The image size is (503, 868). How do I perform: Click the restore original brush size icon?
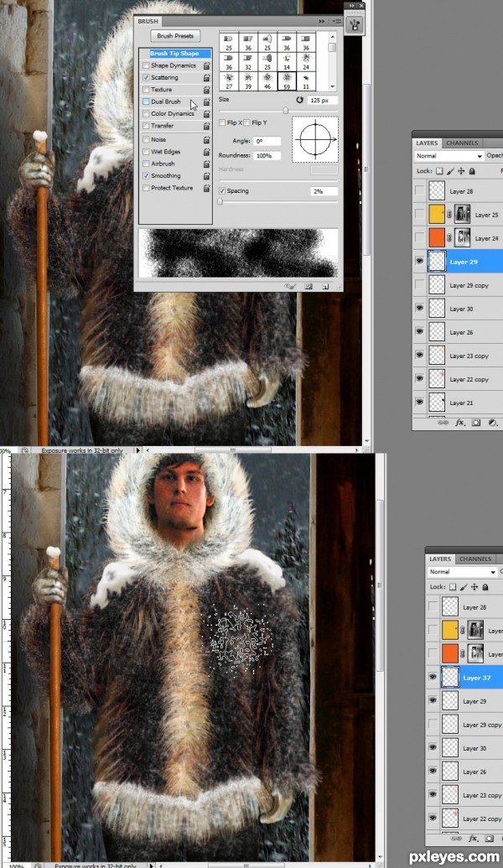tap(299, 100)
